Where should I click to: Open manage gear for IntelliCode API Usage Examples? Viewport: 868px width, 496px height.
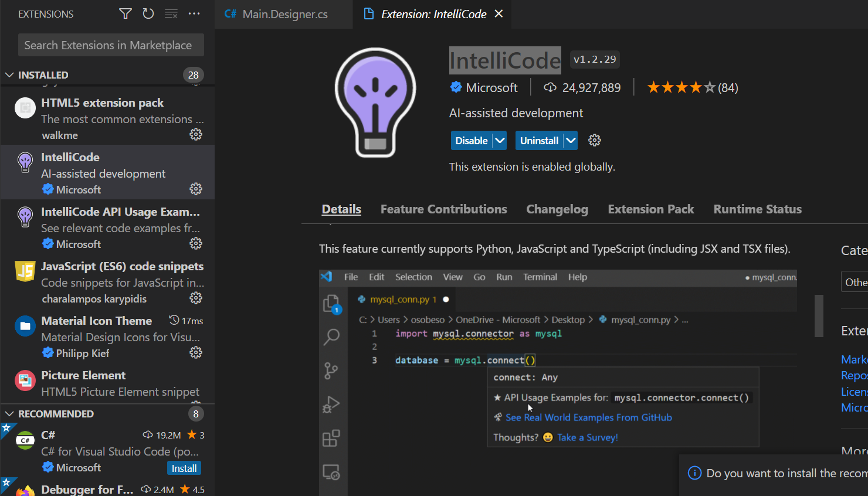(196, 243)
